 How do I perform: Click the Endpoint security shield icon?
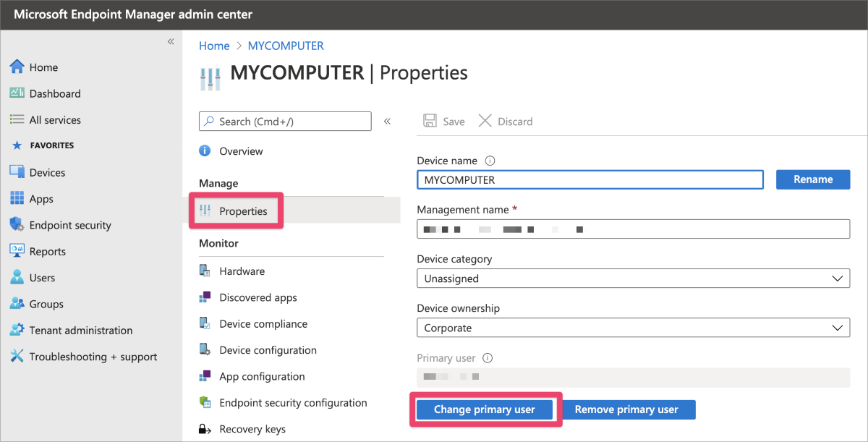(17, 225)
